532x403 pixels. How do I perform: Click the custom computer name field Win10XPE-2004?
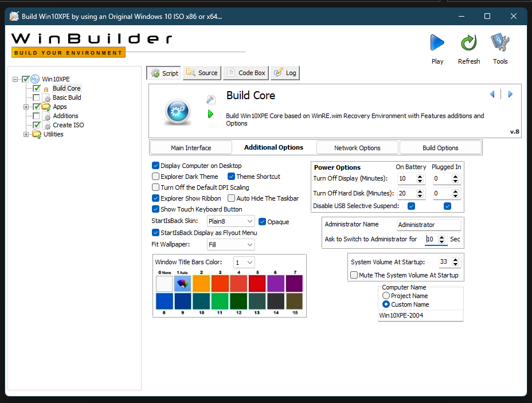[421, 315]
